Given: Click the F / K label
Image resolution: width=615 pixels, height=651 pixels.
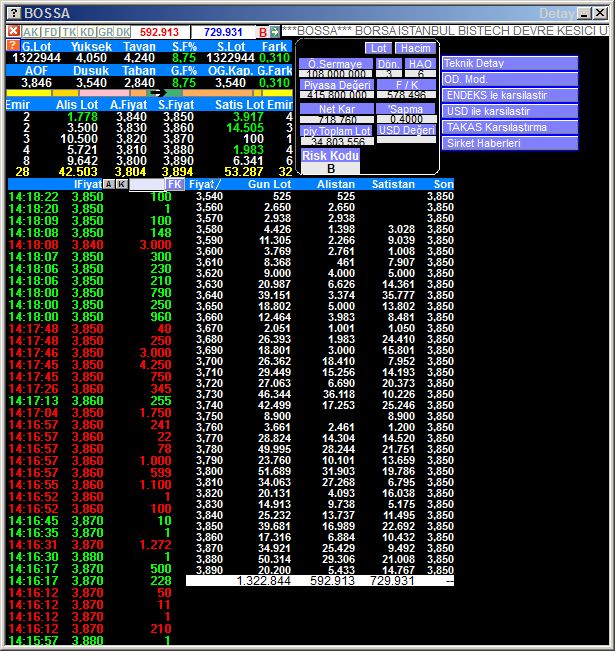Looking at the screenshot, I should pyautogui.click(x=407, y=85).
